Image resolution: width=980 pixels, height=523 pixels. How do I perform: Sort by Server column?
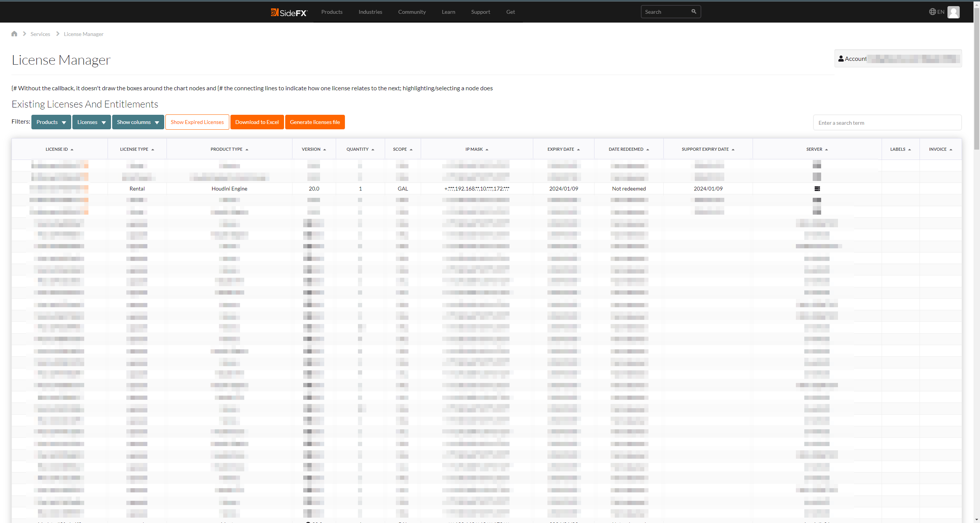[x=817, y=149]
